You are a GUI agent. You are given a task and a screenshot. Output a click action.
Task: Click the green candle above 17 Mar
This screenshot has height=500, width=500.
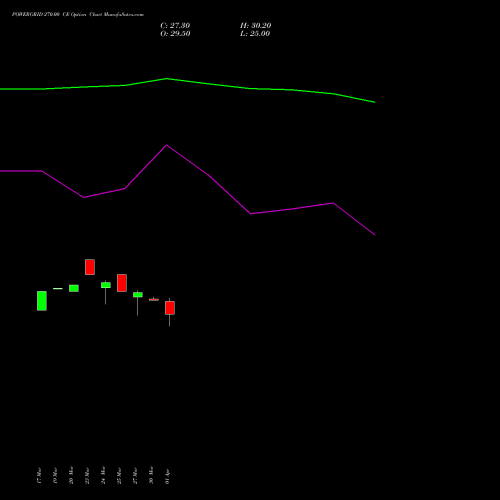tap(42, 301)
